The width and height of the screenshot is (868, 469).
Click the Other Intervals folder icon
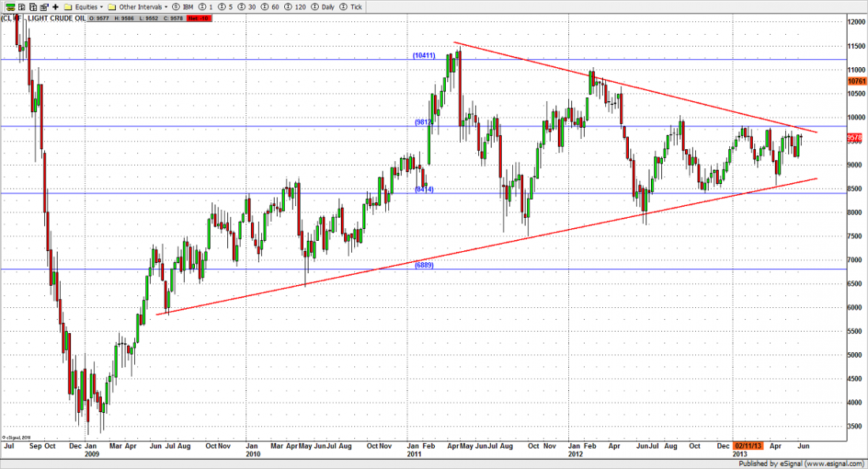tap(112, 6)
